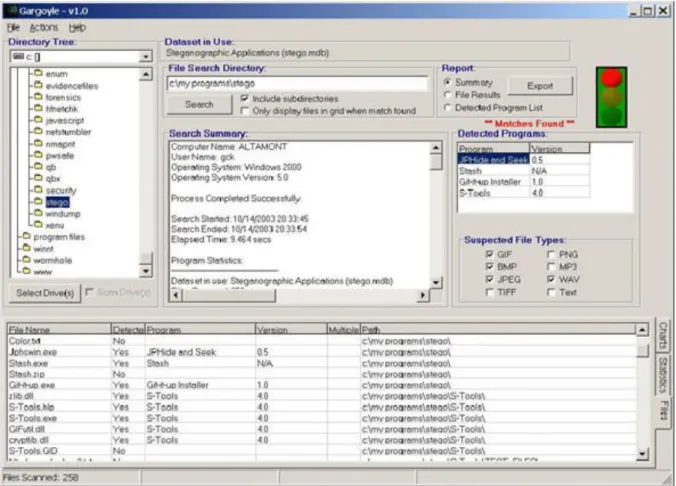Click the Path column header
This screenshot has width=676, height=486.
(498, 330)
